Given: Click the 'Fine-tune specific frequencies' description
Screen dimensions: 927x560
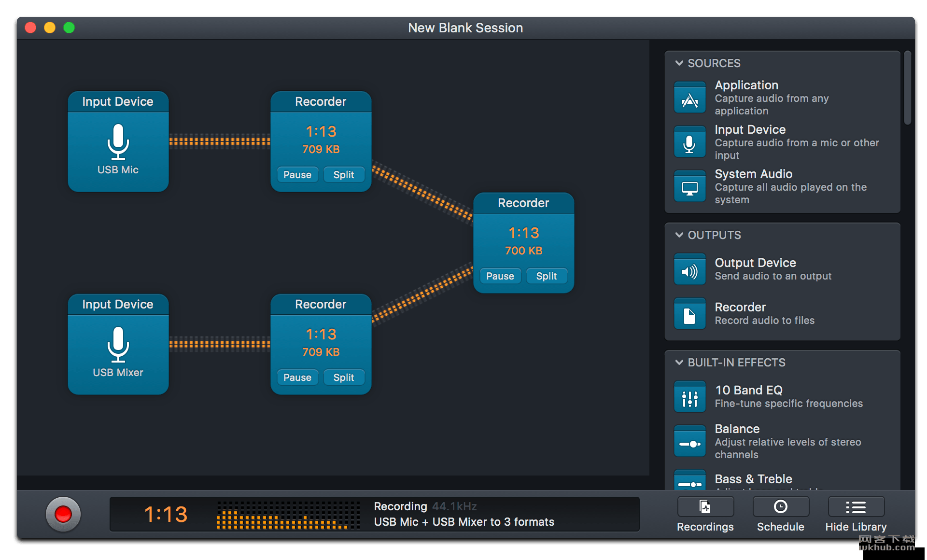Looking at the screenshot, I should pyautogui.click(x=789, y=404).
